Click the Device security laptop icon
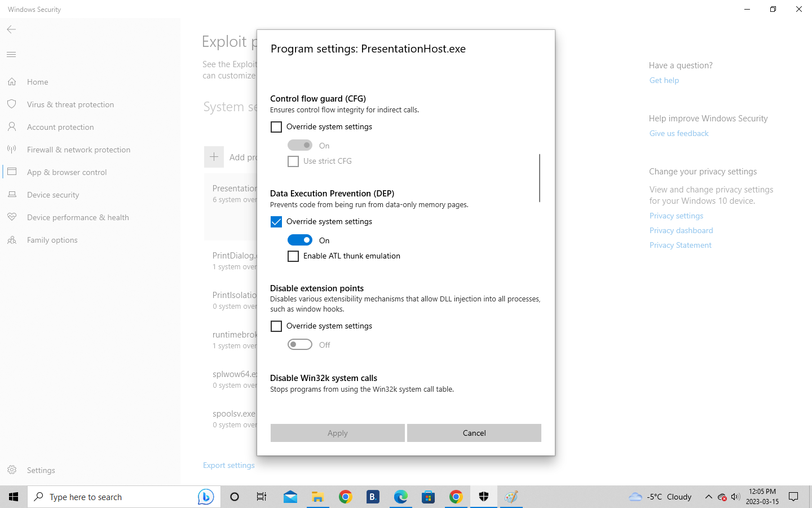Viewport: 812px width, 508px height. tap(12, 195)
